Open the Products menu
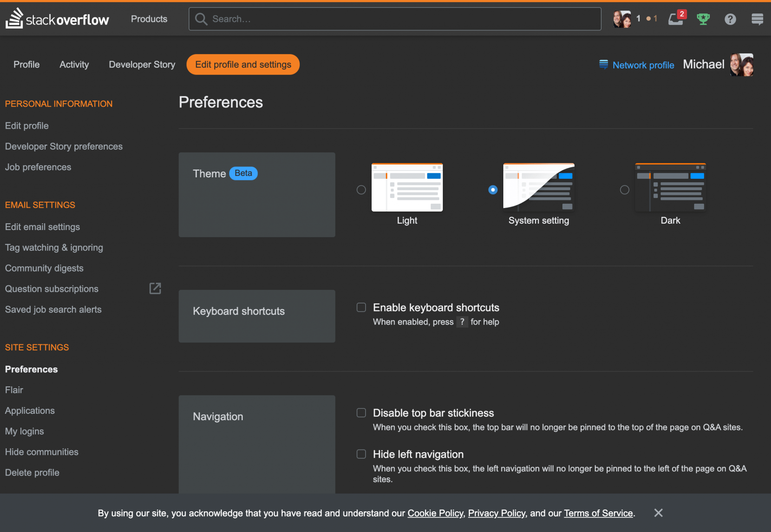 pos(149,19)
